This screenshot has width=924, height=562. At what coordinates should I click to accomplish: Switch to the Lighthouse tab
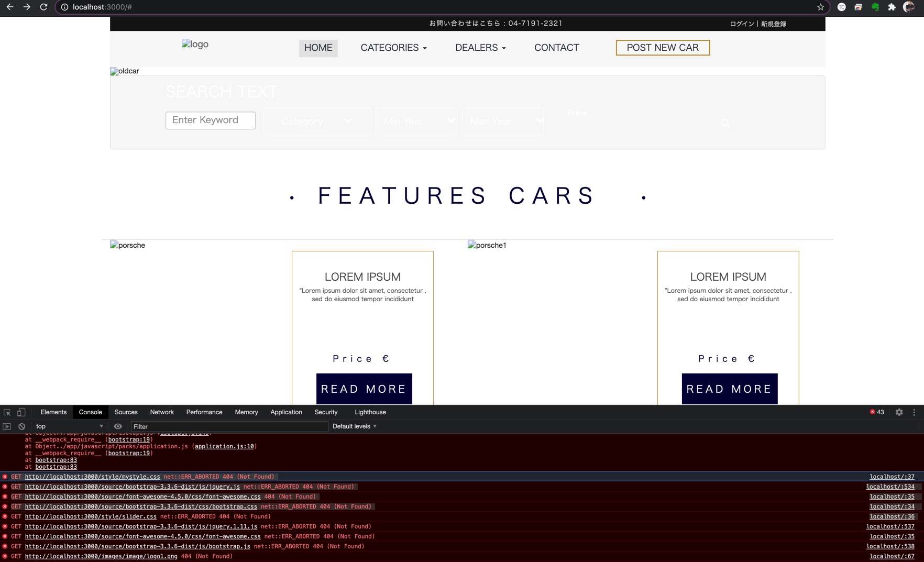[x=370, y=412]
